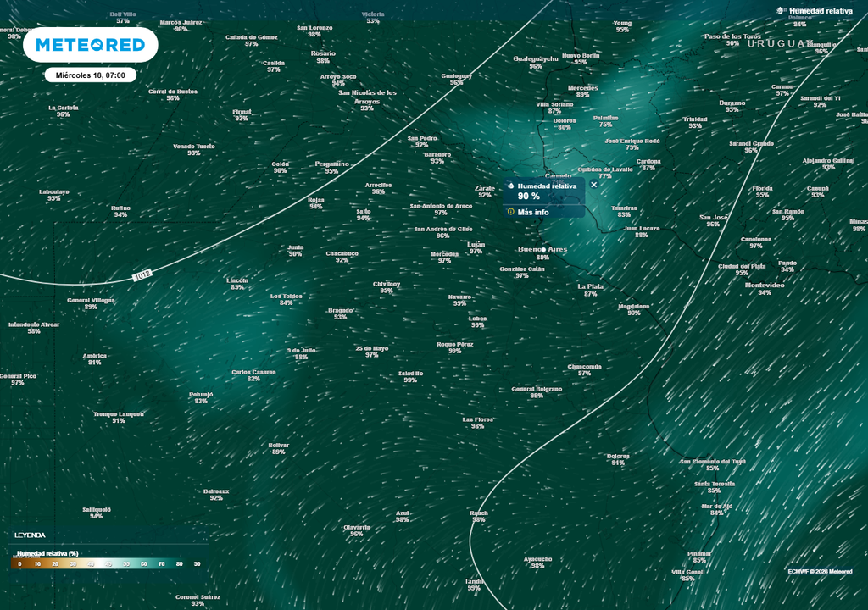
Task: Select the La Plata city label
Action: 591,286
